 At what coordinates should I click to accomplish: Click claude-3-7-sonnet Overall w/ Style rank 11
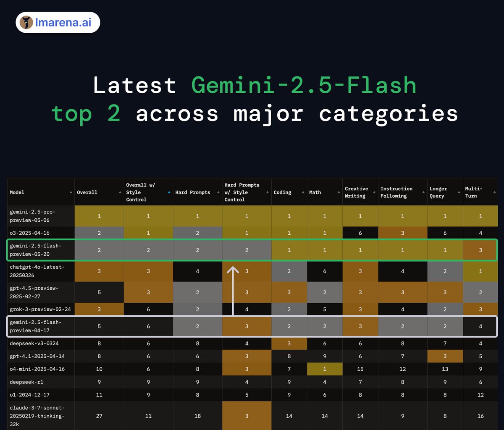click(148, 416)
